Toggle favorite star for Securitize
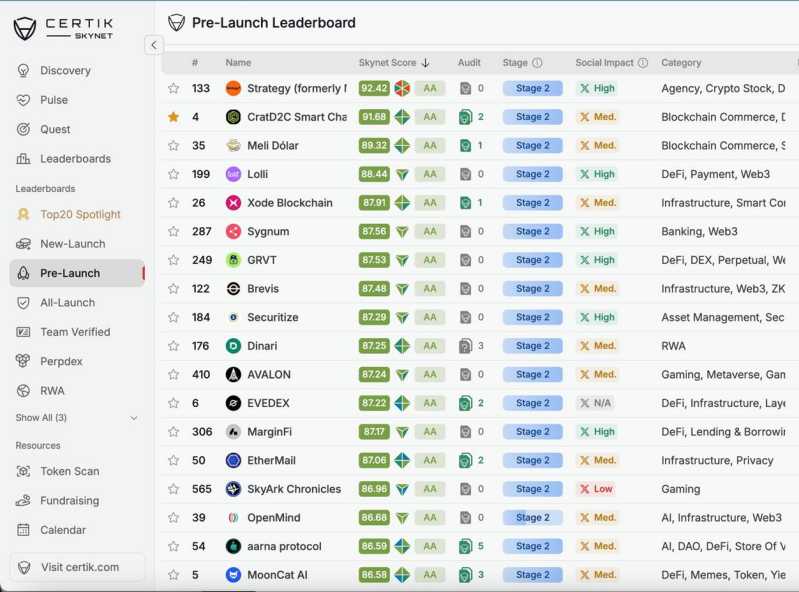Screen dimensions: 799x592 pos(174,317)
